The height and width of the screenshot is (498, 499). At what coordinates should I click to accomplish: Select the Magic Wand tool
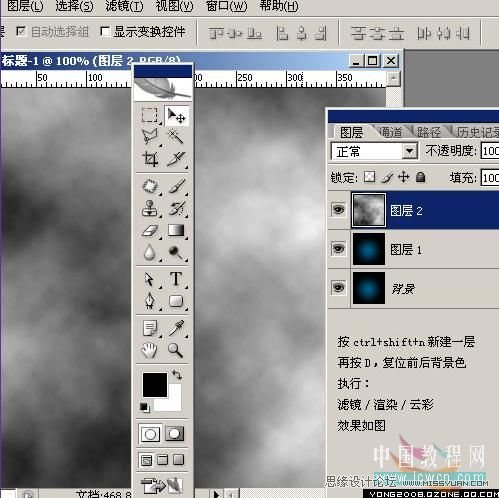click(x=176, y=137)
